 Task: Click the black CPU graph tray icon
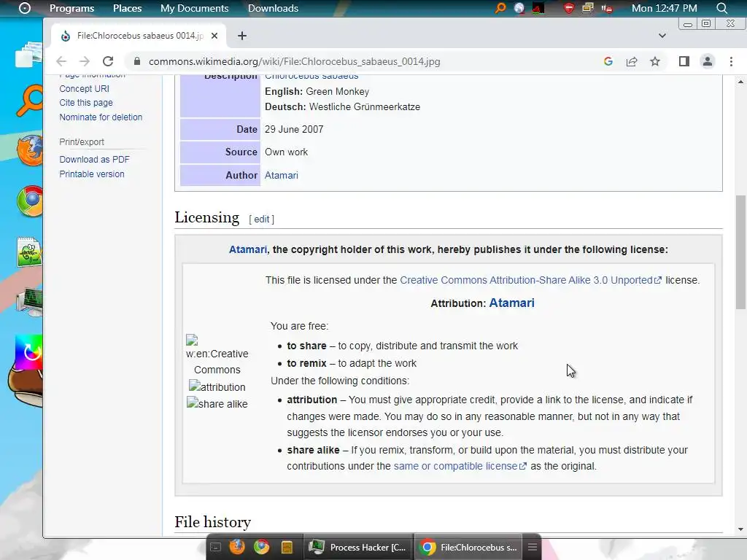click(538, 8)
